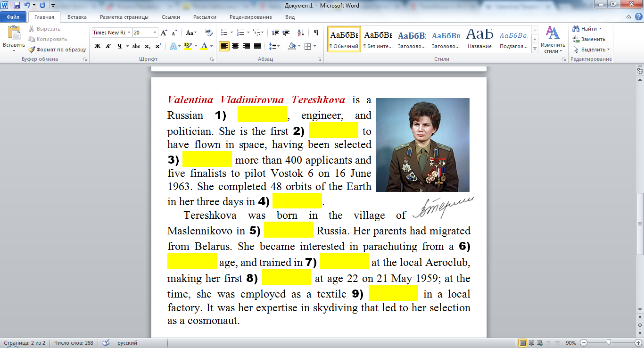Increase paragraph indent
The width and height of the screenshot is (644, 348).
pos(286,33)
